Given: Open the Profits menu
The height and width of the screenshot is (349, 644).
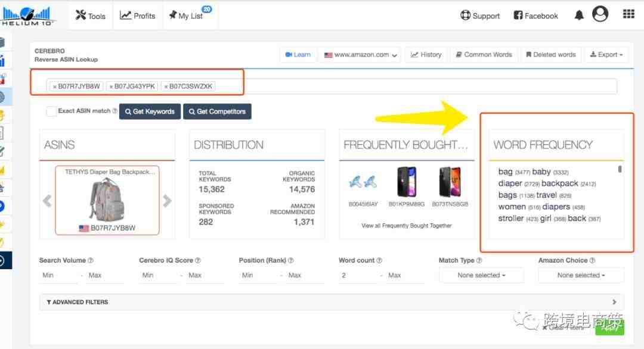Looking at the screenshot, I should (138, 15).
